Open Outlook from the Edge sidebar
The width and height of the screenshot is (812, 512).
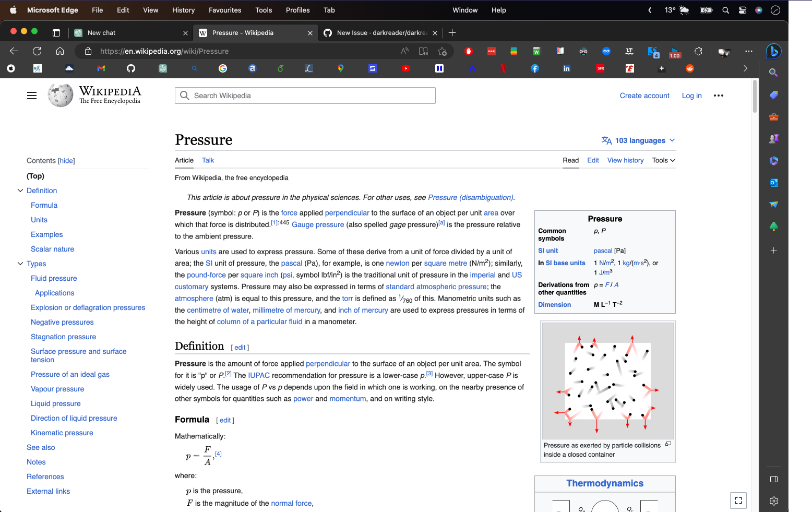tap(774, 183)
